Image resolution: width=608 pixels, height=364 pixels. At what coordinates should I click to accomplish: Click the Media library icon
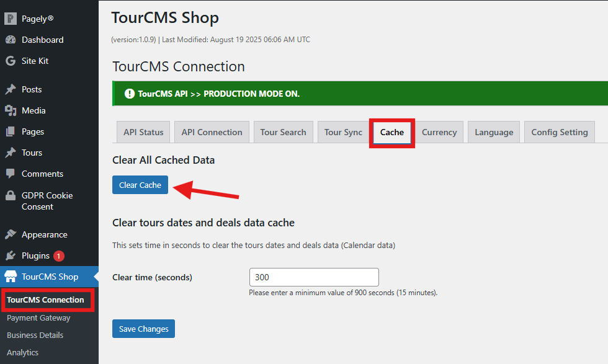11,110
